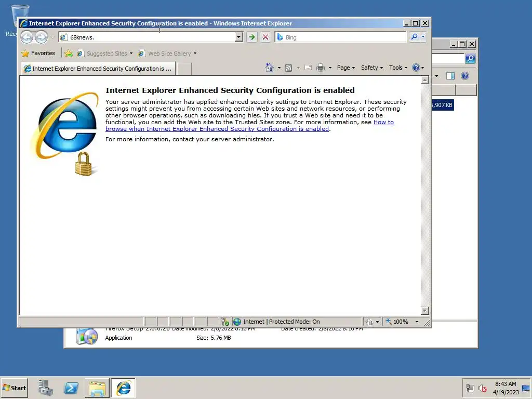The image size is (532, 399).
Task: Click the Internet zone globe icon
Action: (x=237, y=322)
